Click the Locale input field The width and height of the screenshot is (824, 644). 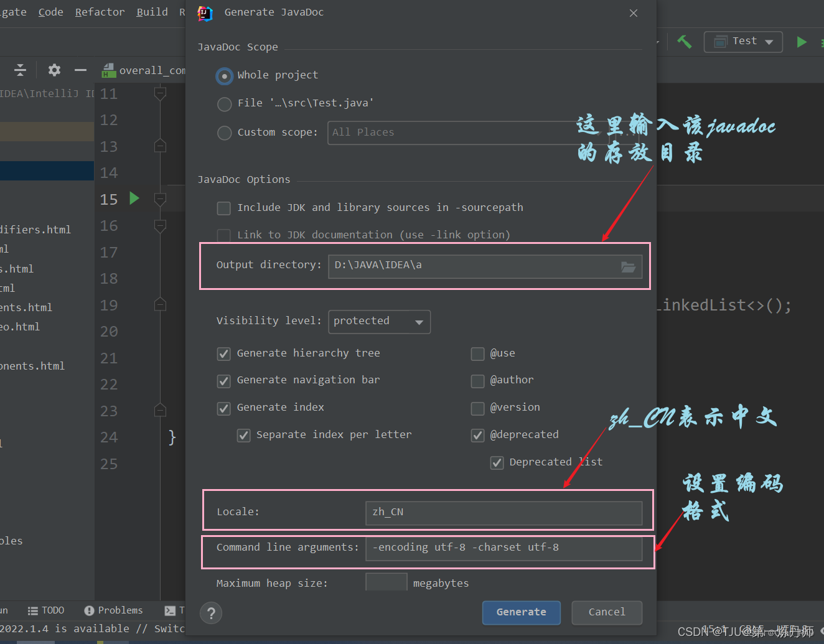(503, 513)
